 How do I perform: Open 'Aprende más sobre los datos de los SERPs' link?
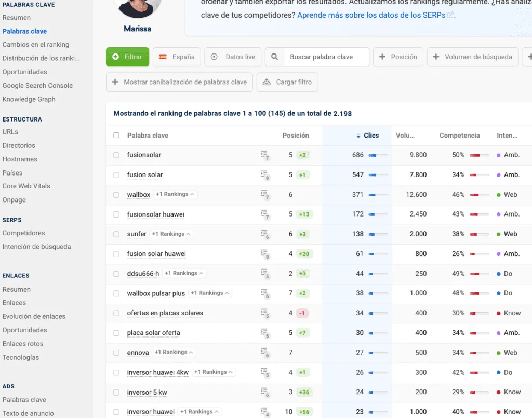pos(371,15)
